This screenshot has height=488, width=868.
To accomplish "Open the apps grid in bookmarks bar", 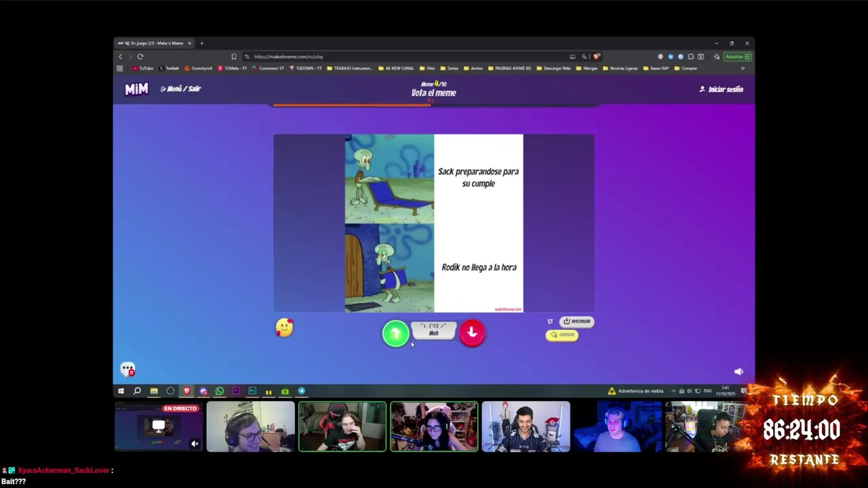I will [120, 68].
